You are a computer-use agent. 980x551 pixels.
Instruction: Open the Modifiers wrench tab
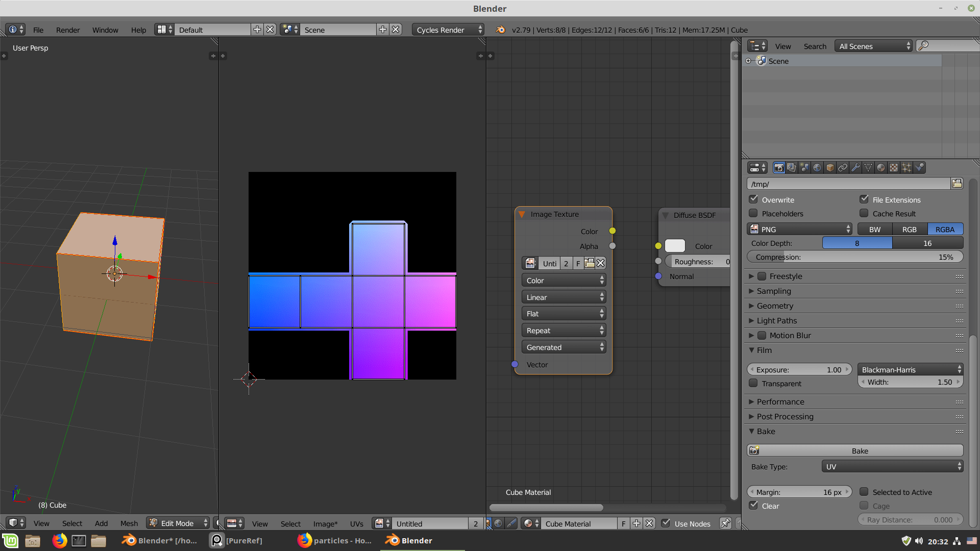point(855,168)
